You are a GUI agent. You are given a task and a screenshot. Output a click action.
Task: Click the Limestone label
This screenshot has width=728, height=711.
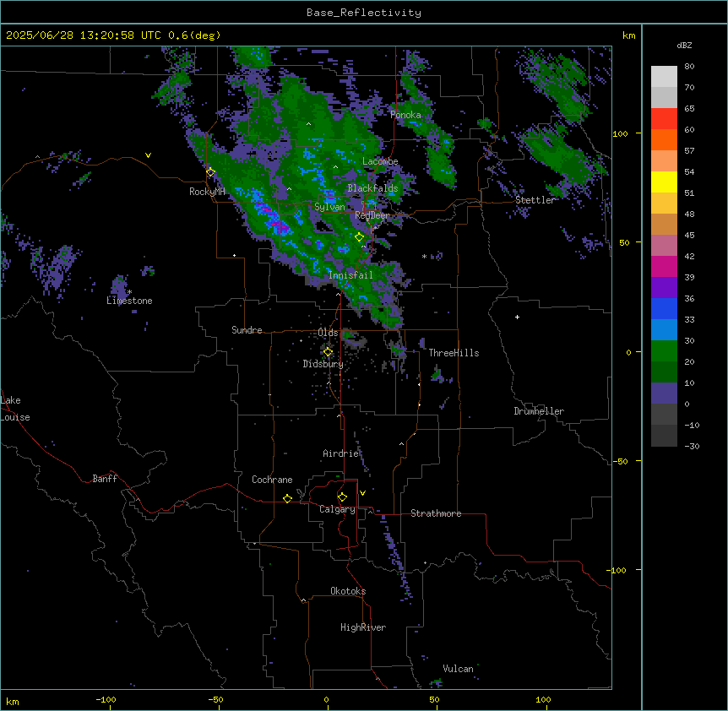pos(129,301)
